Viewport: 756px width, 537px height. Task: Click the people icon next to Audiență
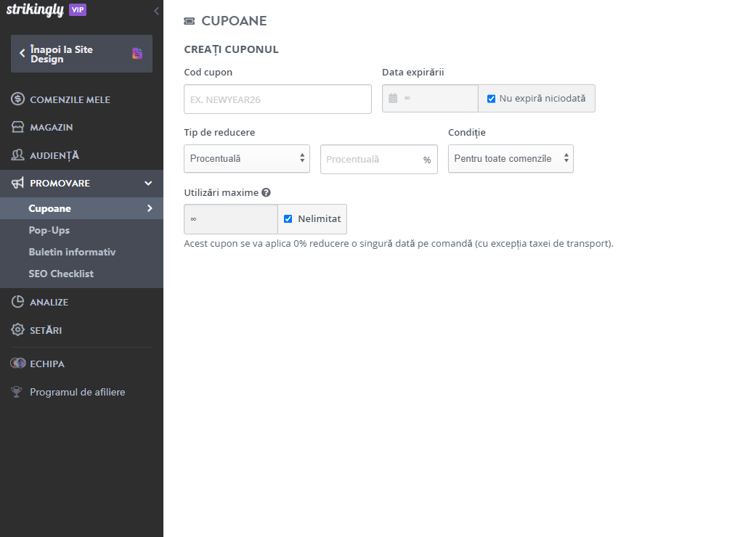[x=18, y=155]
